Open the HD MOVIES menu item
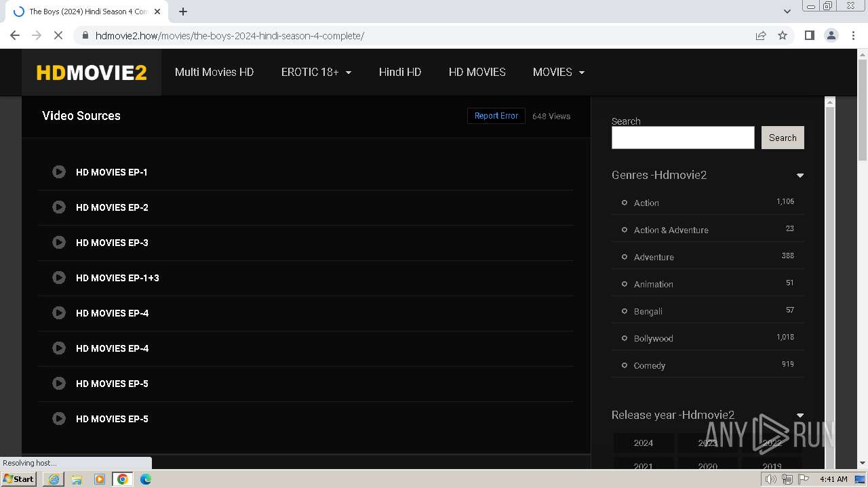The height and width of the screenshot is (488, 868). (x=477, y=72)
